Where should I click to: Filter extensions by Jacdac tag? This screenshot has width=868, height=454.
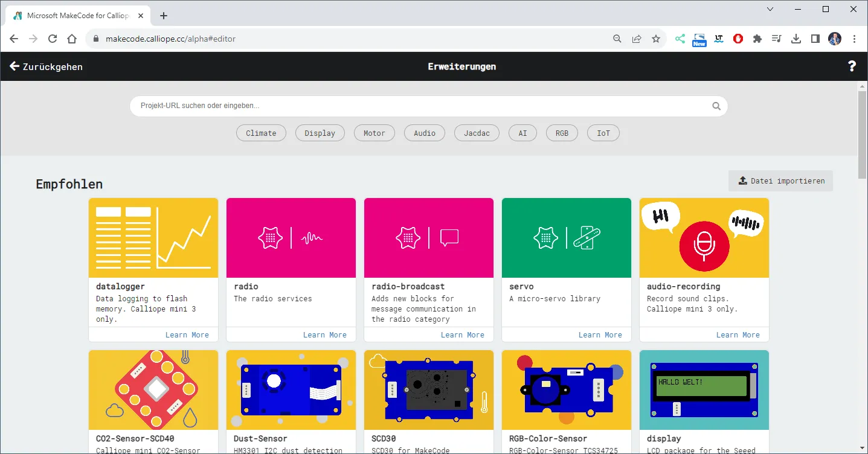477,133
